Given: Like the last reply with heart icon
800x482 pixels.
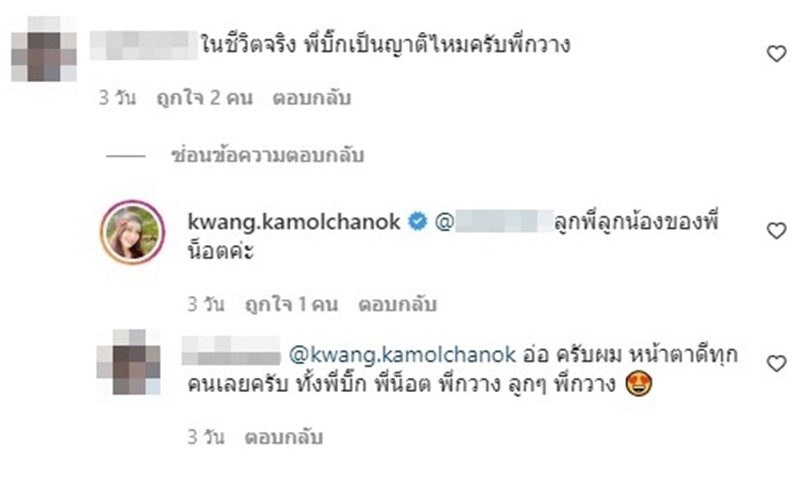Looking at the screenshot, I should pyautogui.click(x=777, y=364).
